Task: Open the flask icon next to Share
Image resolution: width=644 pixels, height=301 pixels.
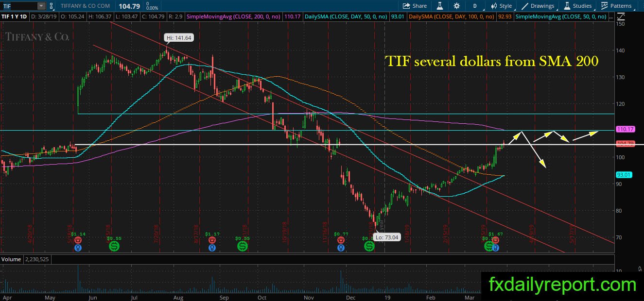Action: coord(440,6)
